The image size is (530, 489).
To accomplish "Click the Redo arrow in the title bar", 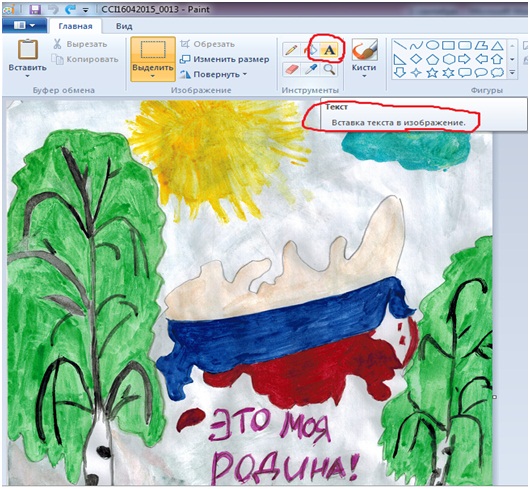I will [x=70, y=9].
